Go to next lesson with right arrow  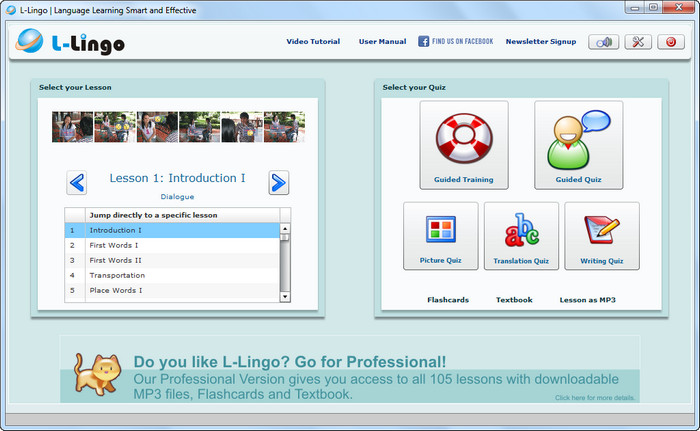[279, 183]
